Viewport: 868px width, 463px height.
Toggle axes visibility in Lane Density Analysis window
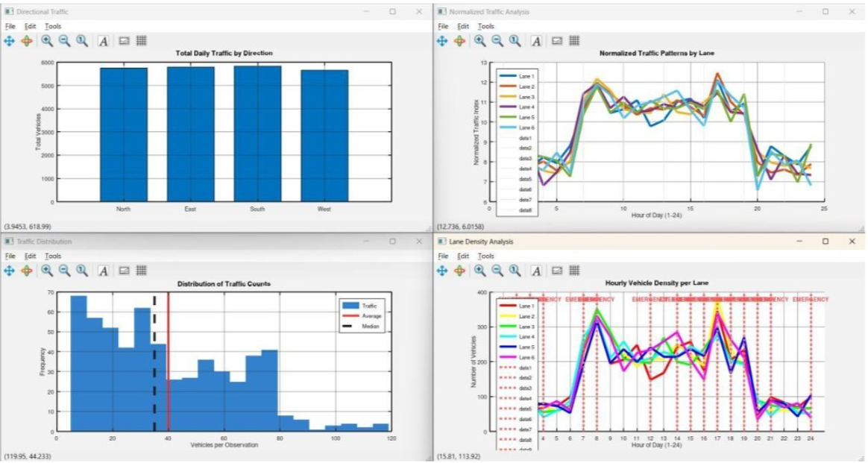[556, 271]
